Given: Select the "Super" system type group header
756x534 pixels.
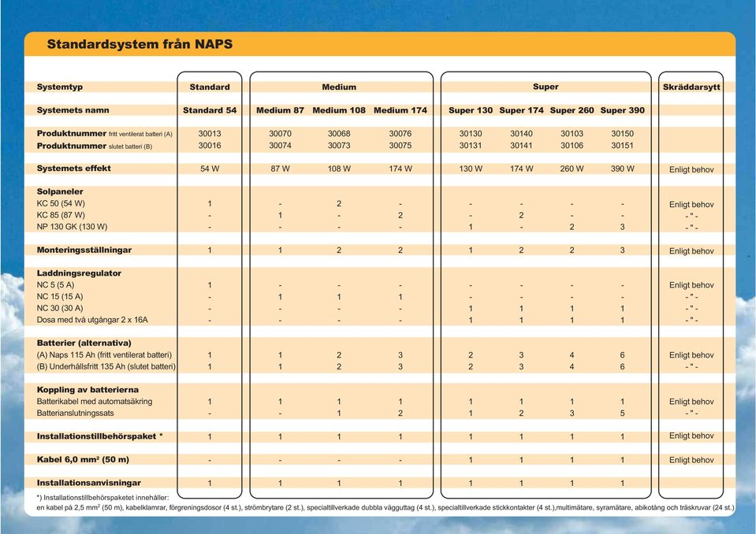Looking at the screenshot, I should click(x=546, y=87).
